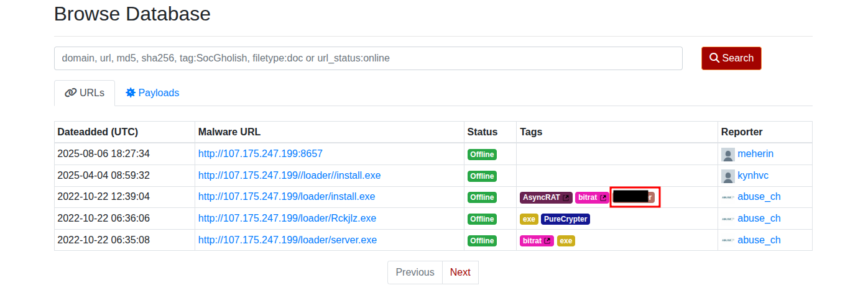Click the Previous pagination button
868x293 pixels.
(415, 273)
